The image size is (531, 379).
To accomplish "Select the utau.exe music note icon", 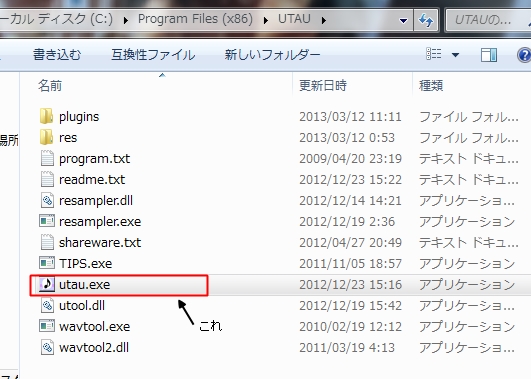I will click(47, 285).
